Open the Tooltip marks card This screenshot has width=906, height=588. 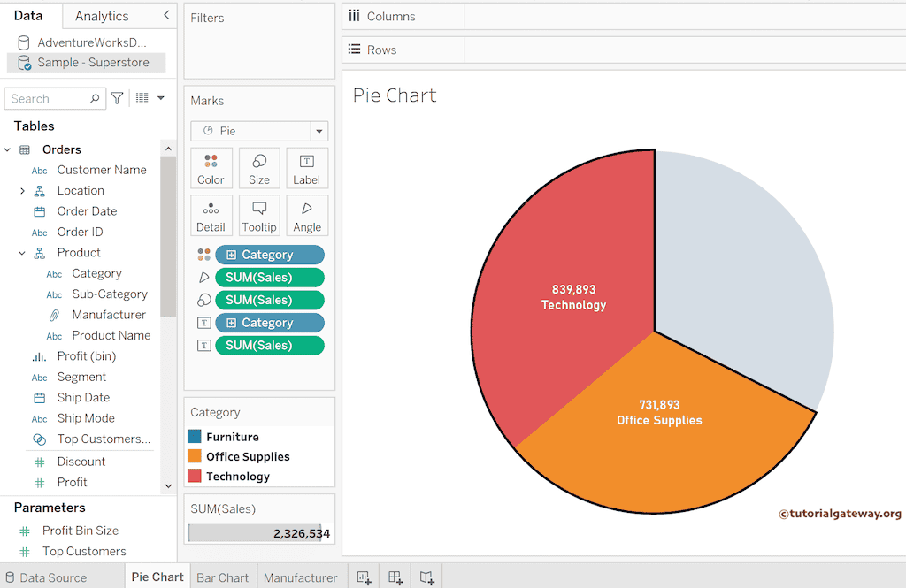(259, 216)
